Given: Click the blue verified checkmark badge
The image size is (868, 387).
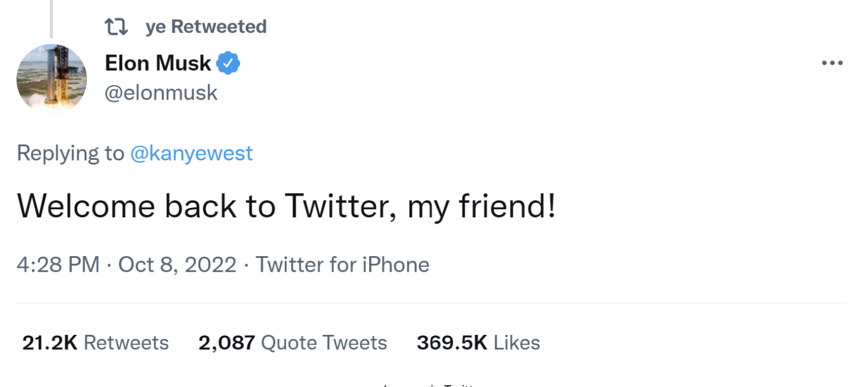Looking at the screenshot, I should (x=229, y=63).
